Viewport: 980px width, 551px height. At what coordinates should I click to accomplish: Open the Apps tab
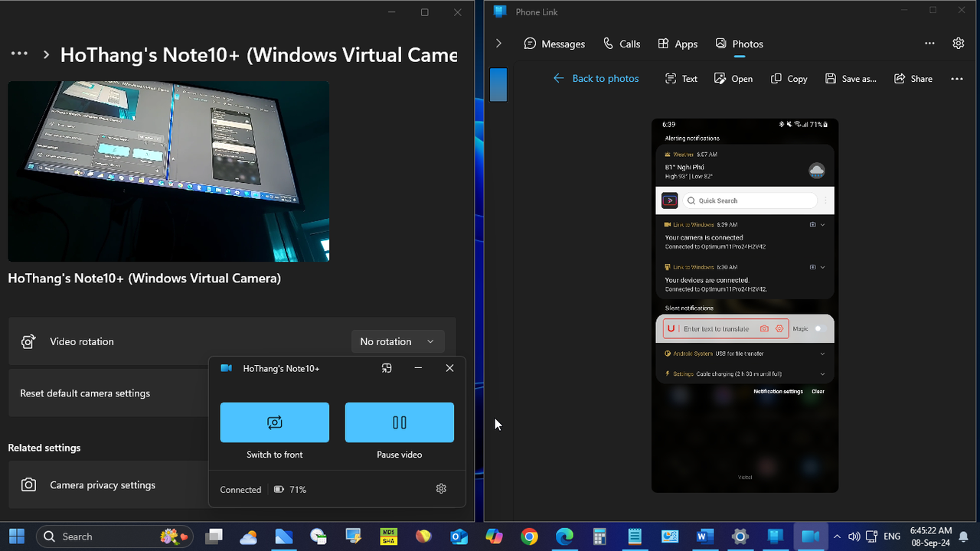pyautogui.click(x=677, y=44)
